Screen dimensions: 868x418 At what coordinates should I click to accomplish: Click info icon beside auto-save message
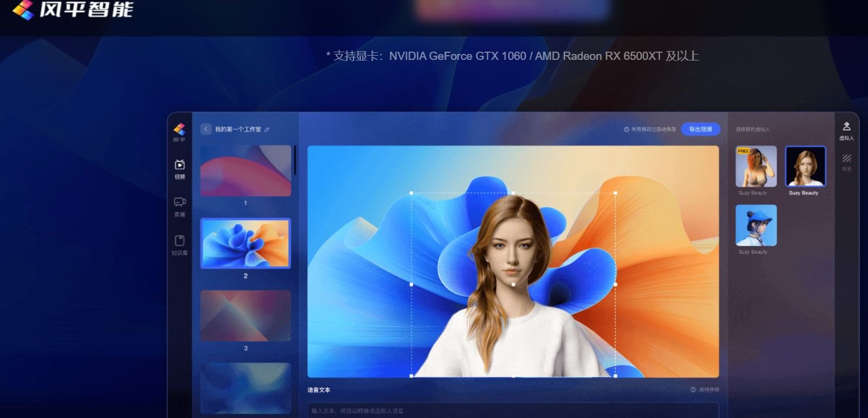pyautogui.click(x=626, y=130)
